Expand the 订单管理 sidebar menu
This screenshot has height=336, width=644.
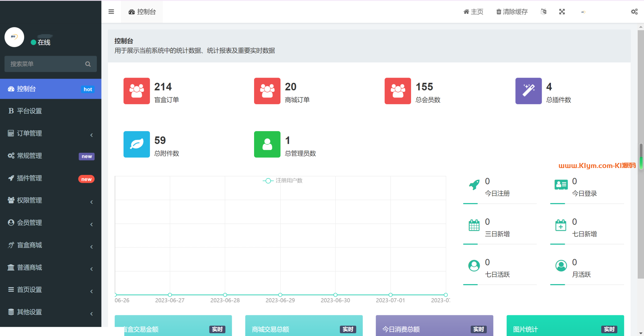tap(50, 133)
